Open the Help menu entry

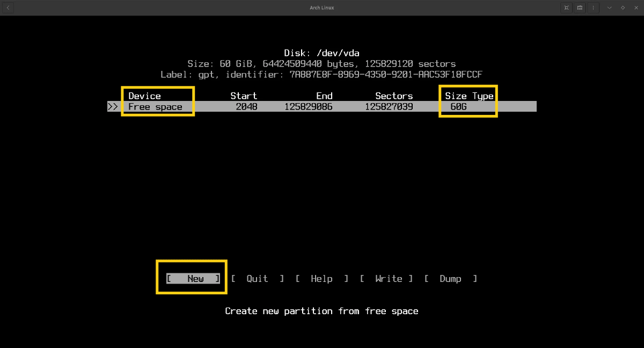(x=321, y=279)
